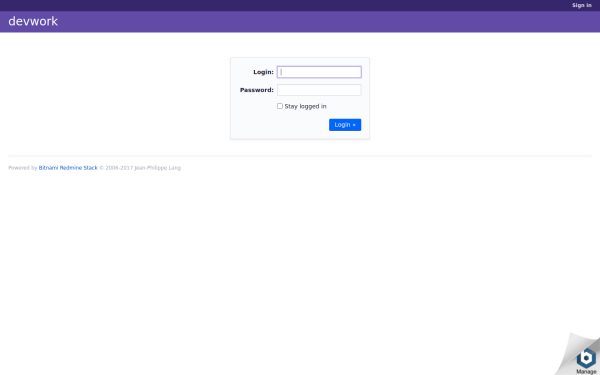Enable the Stay logged in checkbox
Viewport: 600px width, 375px height.
click(280, 106)
